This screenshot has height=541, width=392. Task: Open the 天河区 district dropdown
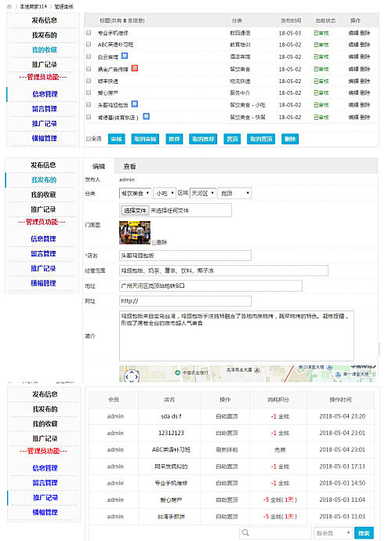(203, 193)
